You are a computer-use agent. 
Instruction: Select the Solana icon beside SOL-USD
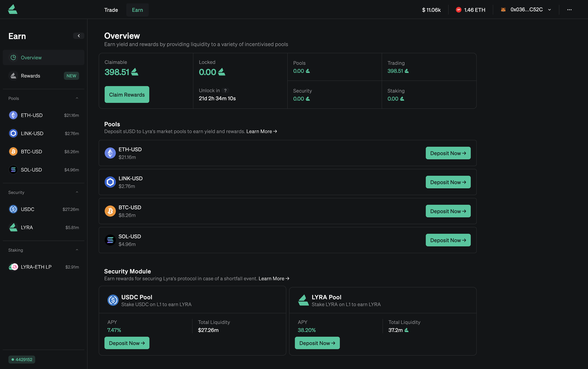(x=13, y=170)
